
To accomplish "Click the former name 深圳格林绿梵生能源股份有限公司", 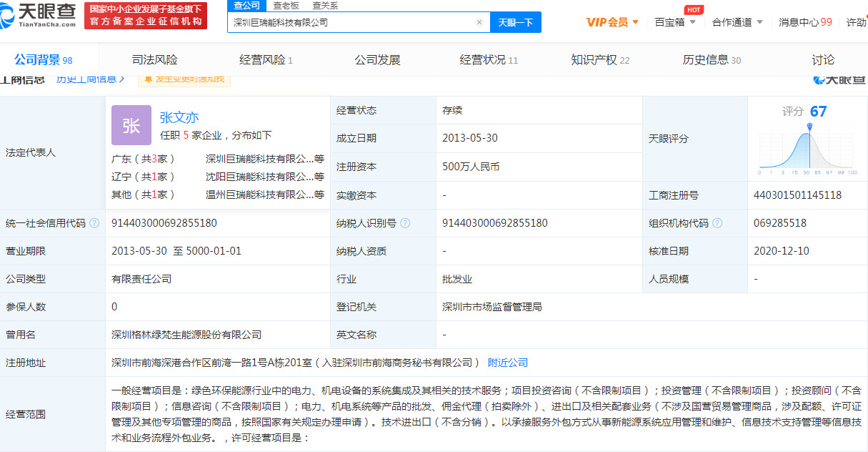I will (x=186, y=335).
